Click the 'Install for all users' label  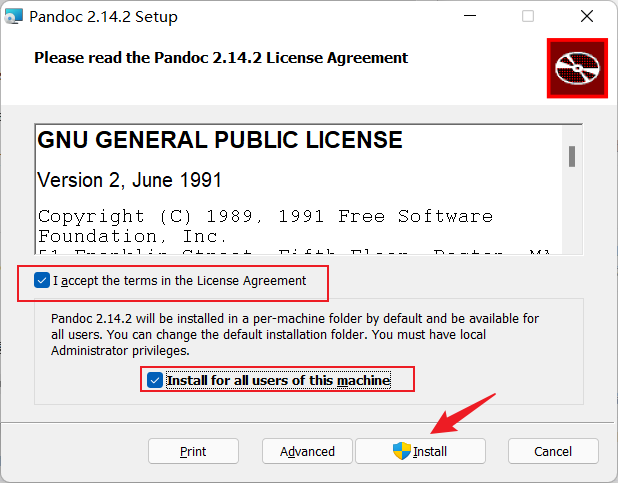[x=278, y=380]
